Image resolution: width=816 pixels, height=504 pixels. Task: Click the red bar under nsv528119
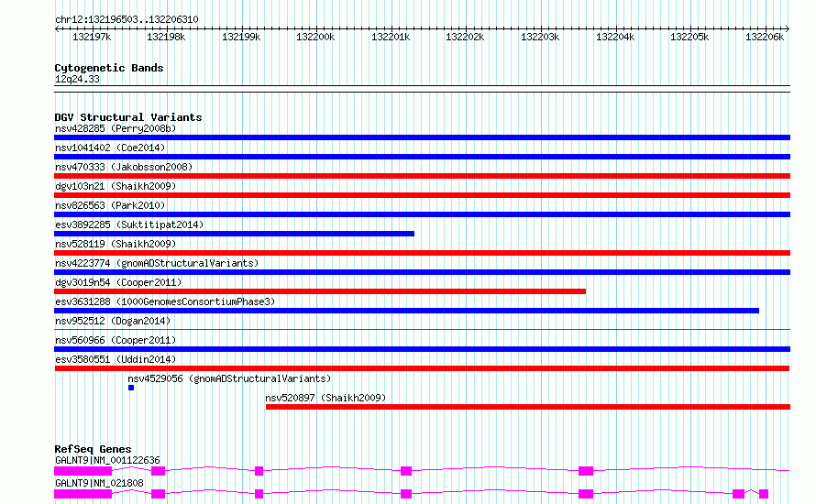(x=422, y=253)
